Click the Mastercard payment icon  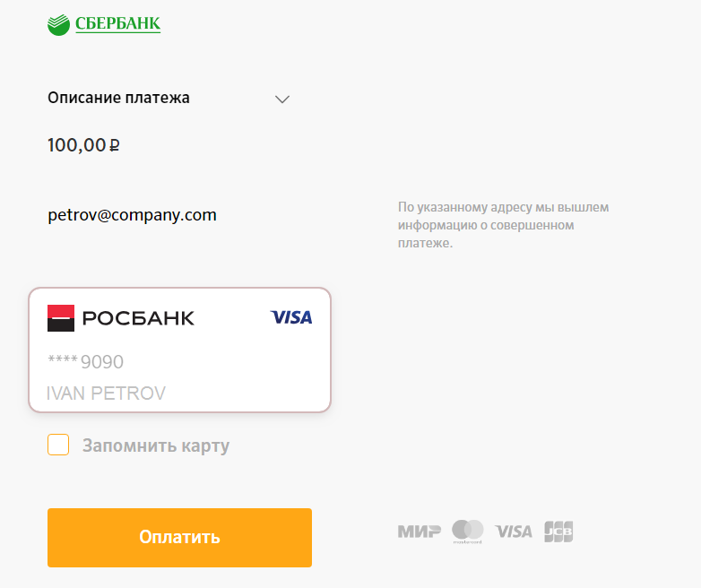[x=467, y=532]
